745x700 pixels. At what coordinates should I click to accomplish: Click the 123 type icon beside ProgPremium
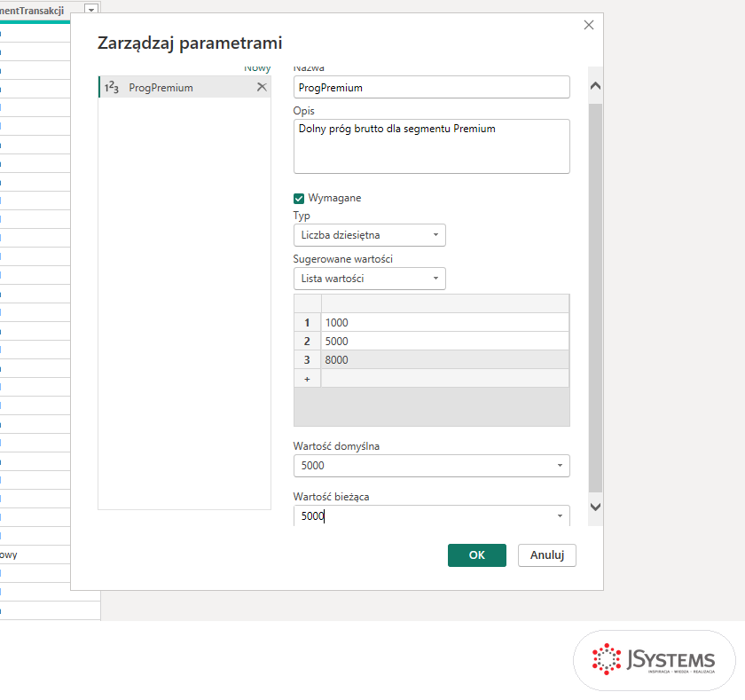point(111,88)
